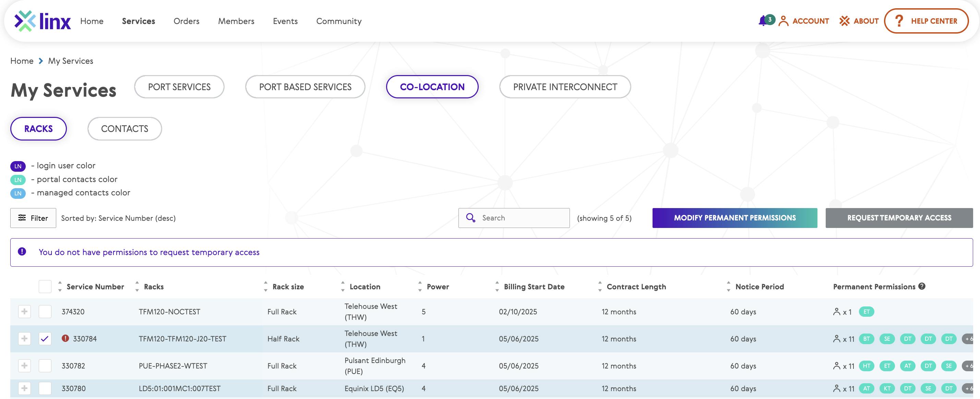
Task: Click the BT contact badge on row 330784
Action: point(866,339)
